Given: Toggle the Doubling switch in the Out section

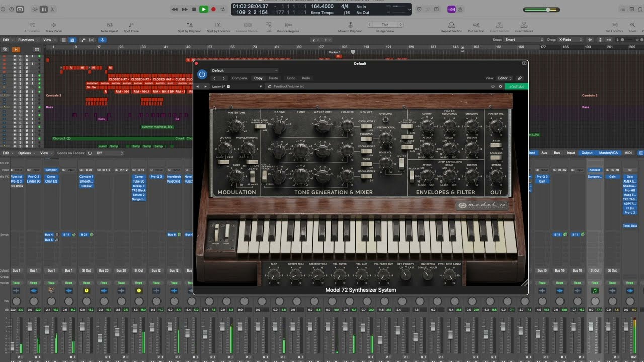Looking at the screenshot, I should pyautogui.click(x=495, y=157).
